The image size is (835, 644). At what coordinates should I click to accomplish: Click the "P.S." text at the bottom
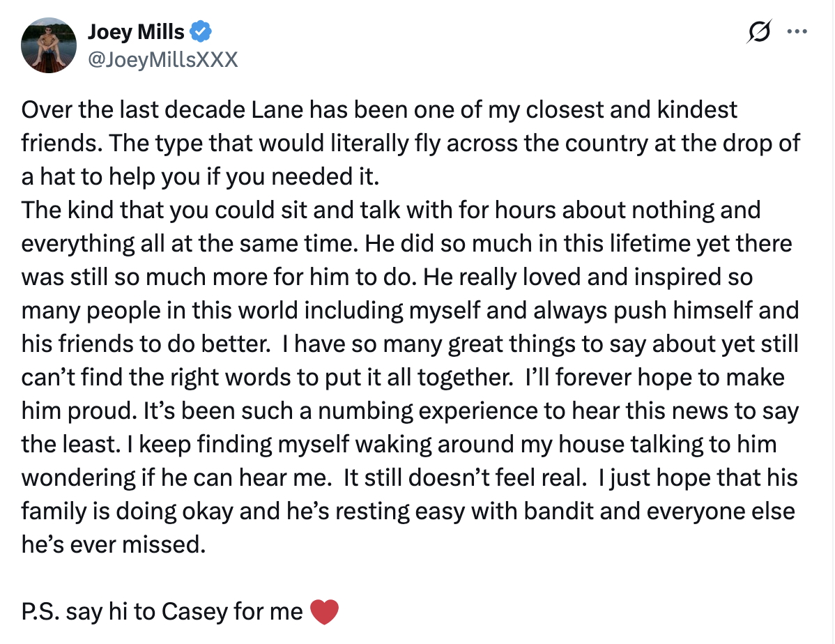40,612
